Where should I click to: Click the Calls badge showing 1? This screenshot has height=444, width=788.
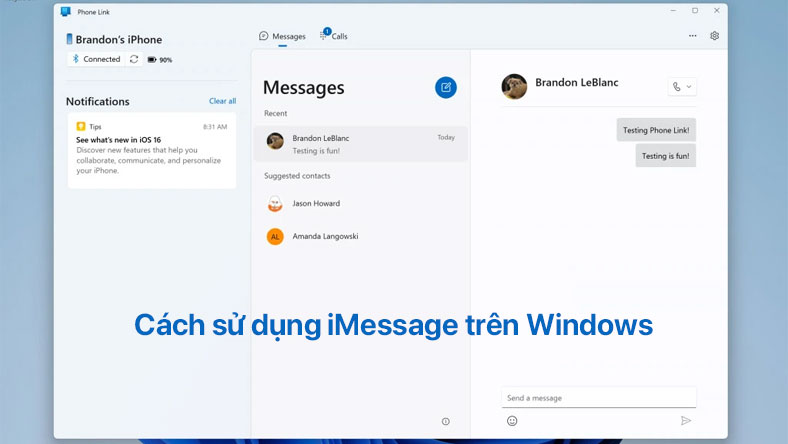[327, 31]
